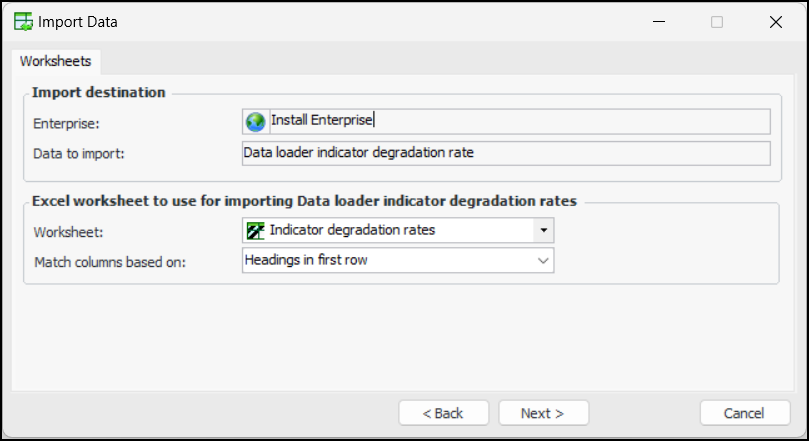The image size is (809, 441).
Task: Minimize the Import Data window
Action: [658, 21]
